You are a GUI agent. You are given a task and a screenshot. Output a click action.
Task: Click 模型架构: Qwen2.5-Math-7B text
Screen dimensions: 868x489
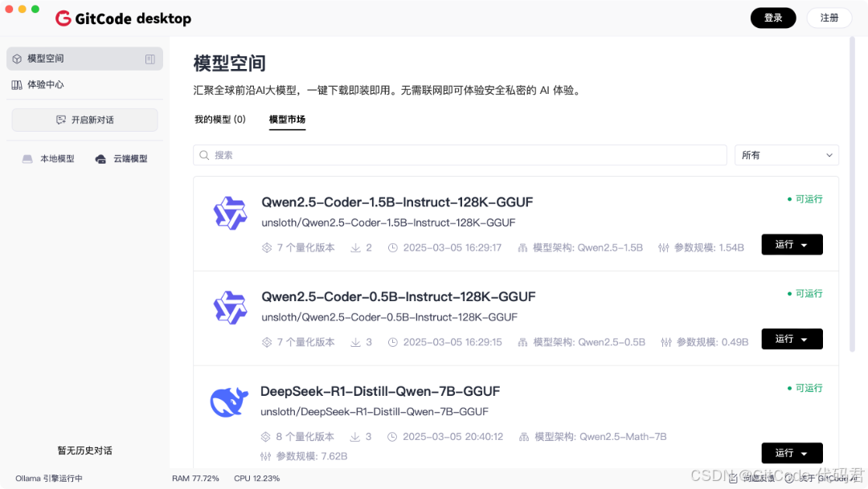(600, 437)
